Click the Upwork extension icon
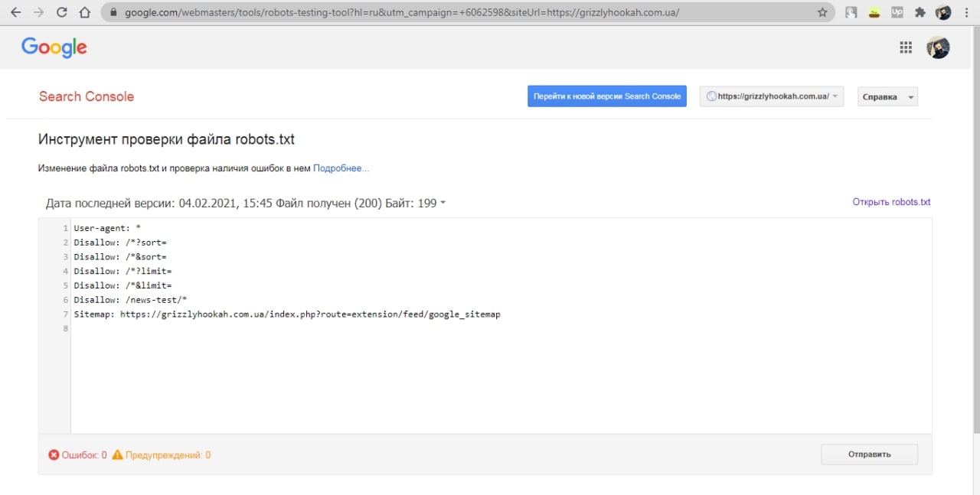Viewport: 980px width, 495px height. (897, 12)
